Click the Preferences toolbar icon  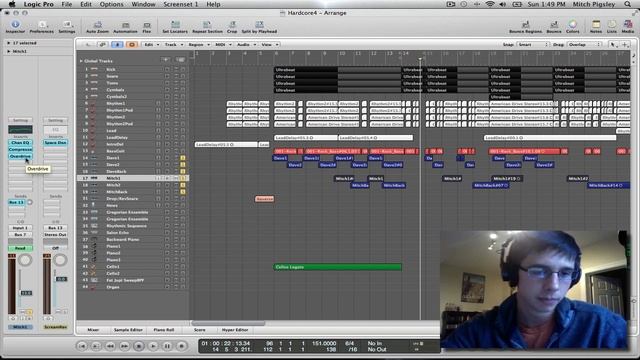41,24
